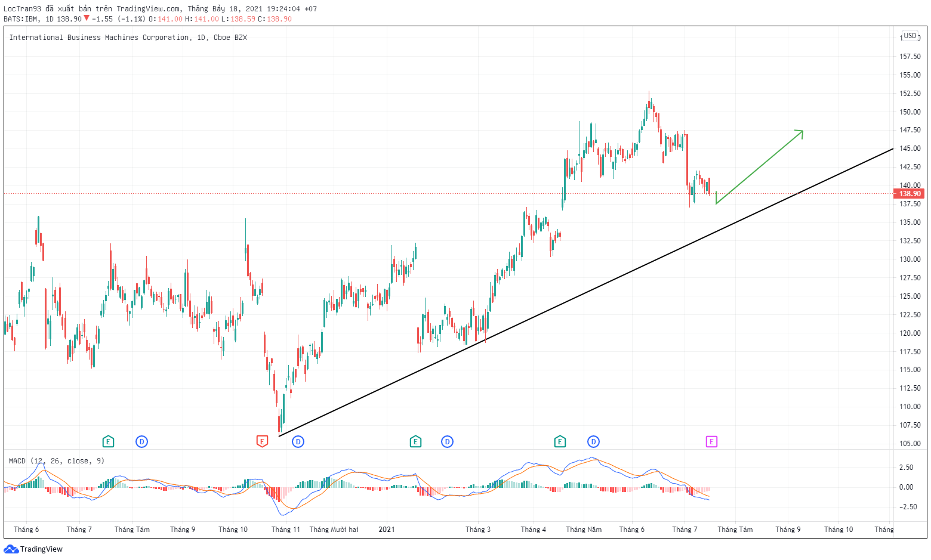Click the dividend D marker above Tháng Năm
Screen dimensions: 931x560
pos(593,441)
